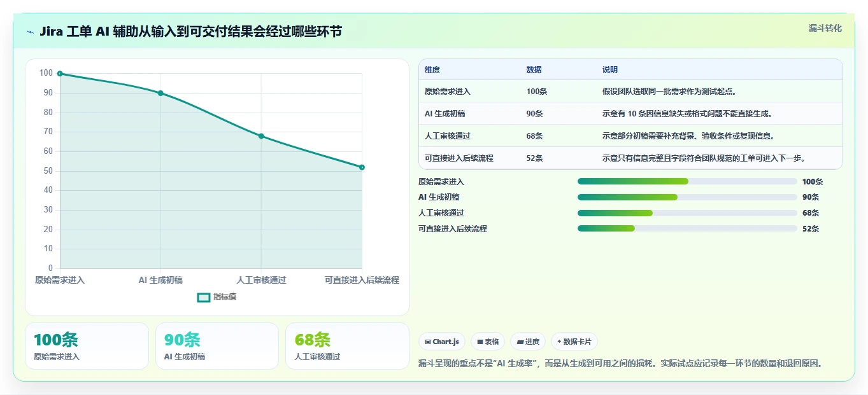Click x-axis label 原始需求进入 under the chart
The width and height of the screenshot is (868, 395).
pos(60,280)
